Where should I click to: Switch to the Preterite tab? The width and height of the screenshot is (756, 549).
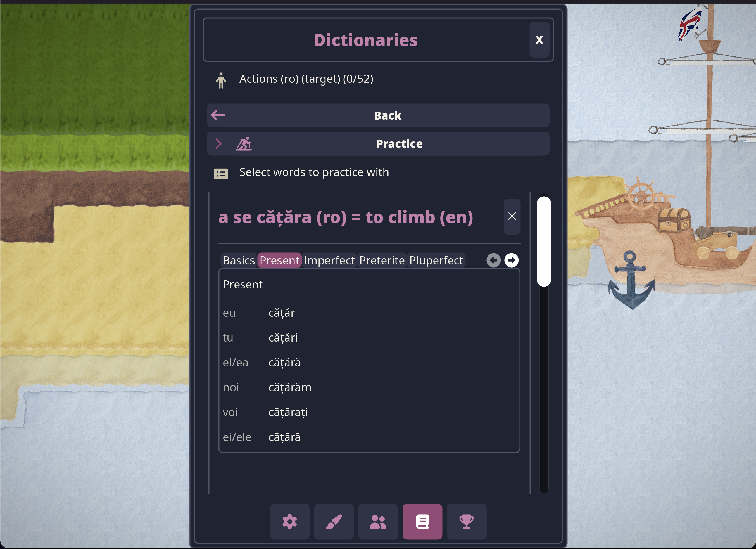pyautogui.click(x=382, y=260)
